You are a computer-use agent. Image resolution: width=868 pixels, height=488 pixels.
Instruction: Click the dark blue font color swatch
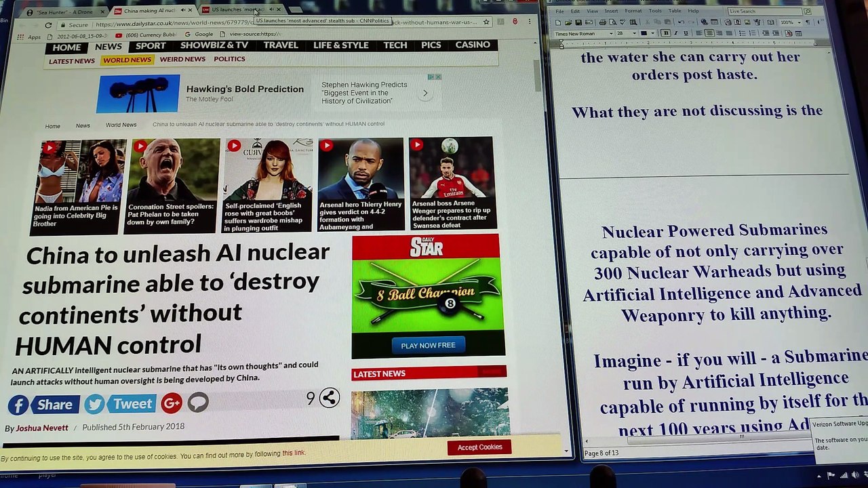pyautogui.click(x=644, y=33)
